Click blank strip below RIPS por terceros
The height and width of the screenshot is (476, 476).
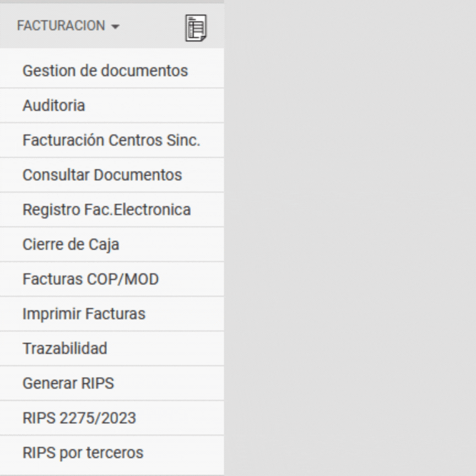tap(110, 473)
